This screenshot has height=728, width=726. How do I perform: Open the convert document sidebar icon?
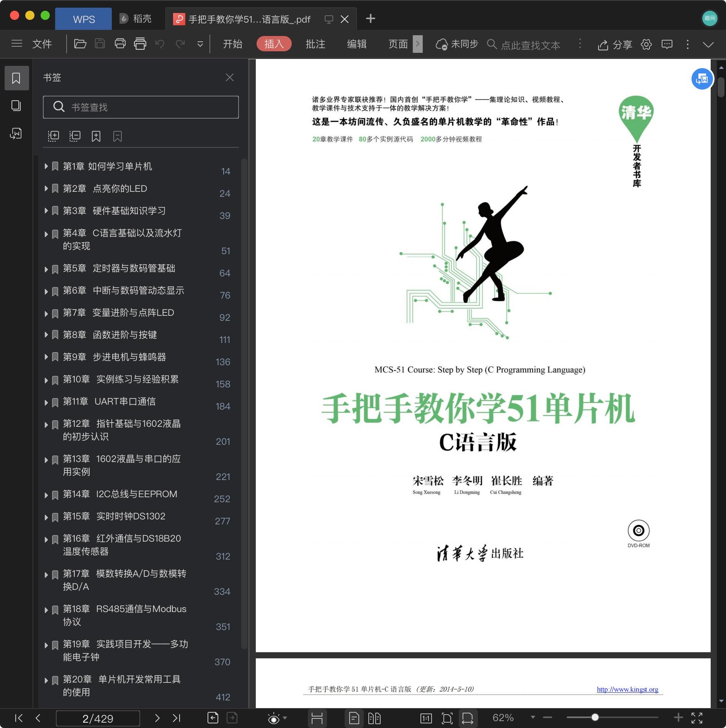coord(16,133)
